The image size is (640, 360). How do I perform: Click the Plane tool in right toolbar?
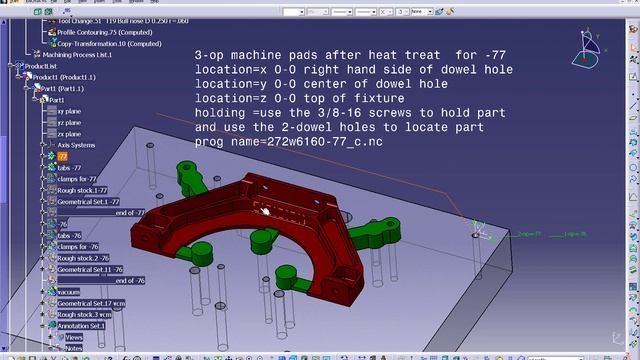[x=633, y=118]
